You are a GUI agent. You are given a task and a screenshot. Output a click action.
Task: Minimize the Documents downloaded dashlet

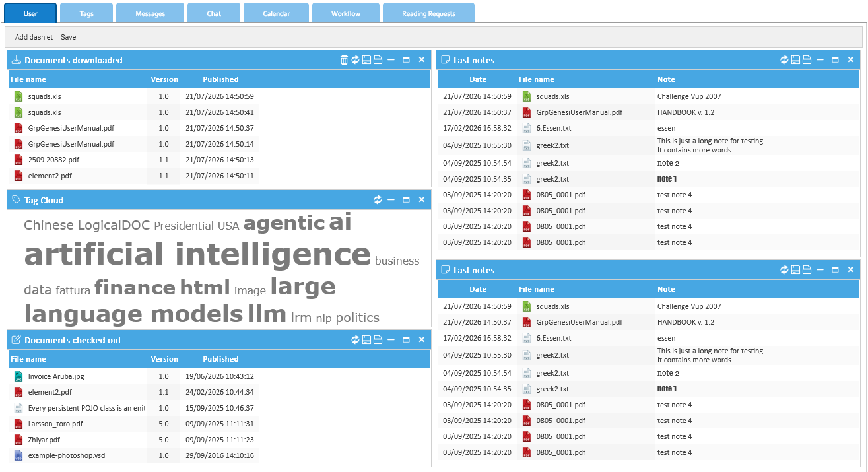391,60
